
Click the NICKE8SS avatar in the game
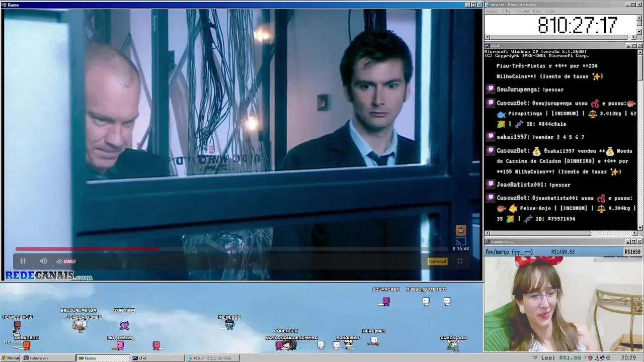229,326
